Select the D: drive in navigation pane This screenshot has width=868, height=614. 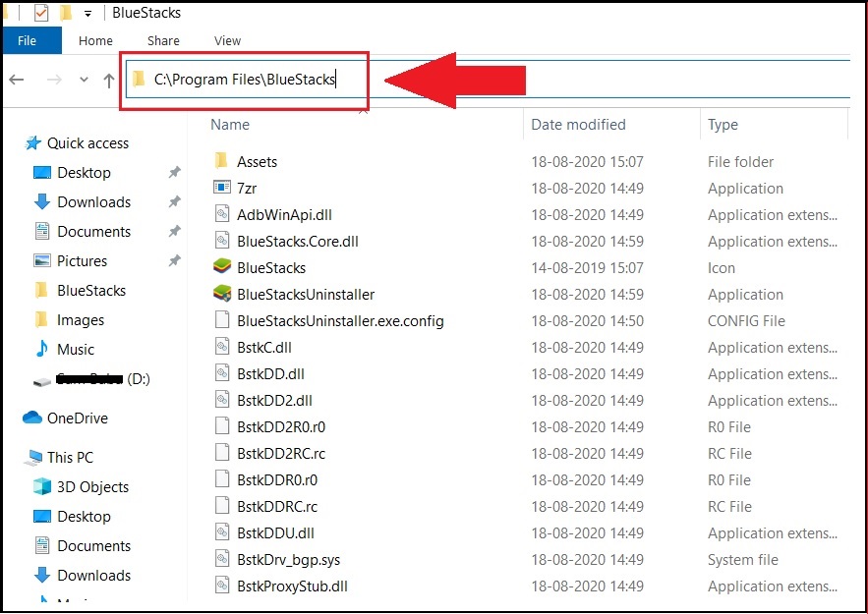coord(103,379)
